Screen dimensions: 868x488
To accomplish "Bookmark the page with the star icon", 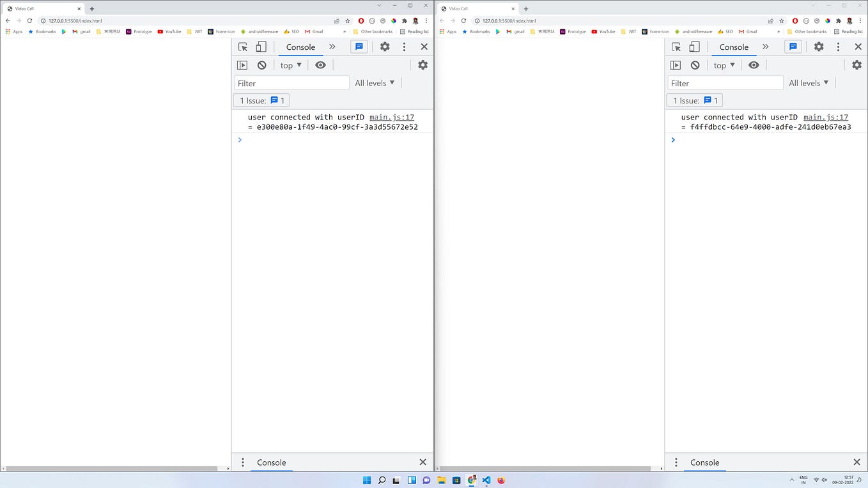I will point(347,20).
